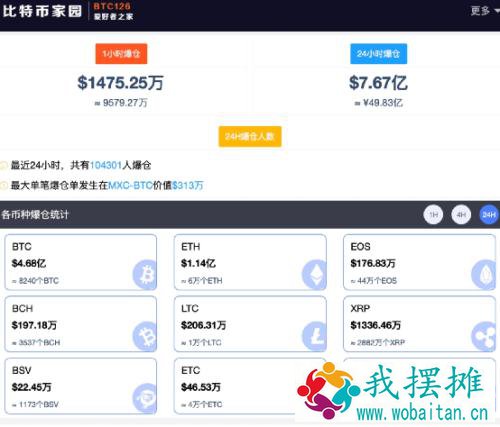Click the ≈ 1173个BSV text
The width and height of the screenshot is (500, 427).
(x=35, y=404)
